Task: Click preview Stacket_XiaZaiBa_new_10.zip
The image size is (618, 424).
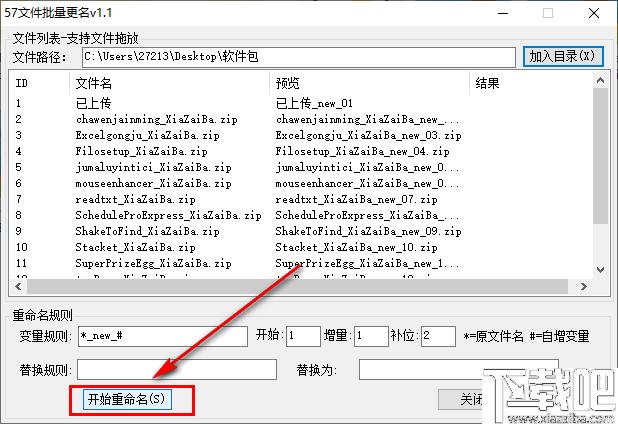Action: coord(356,247)
